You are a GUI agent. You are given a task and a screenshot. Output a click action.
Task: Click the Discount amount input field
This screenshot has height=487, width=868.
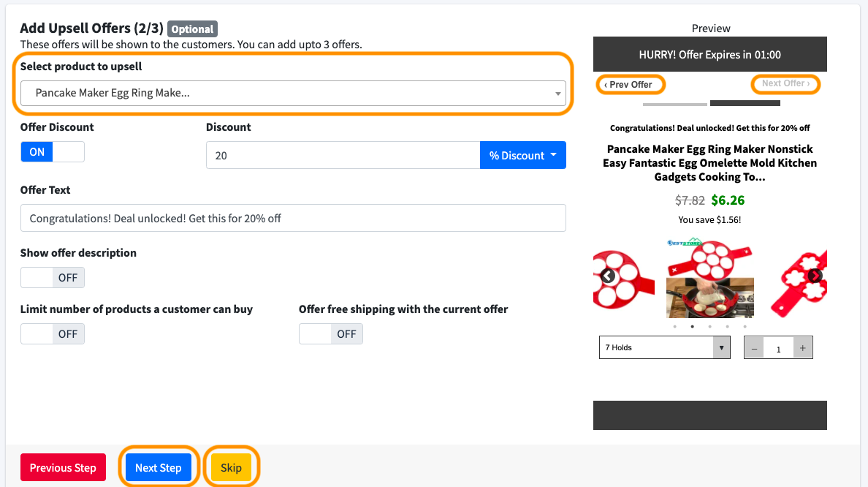click(343, 156)
